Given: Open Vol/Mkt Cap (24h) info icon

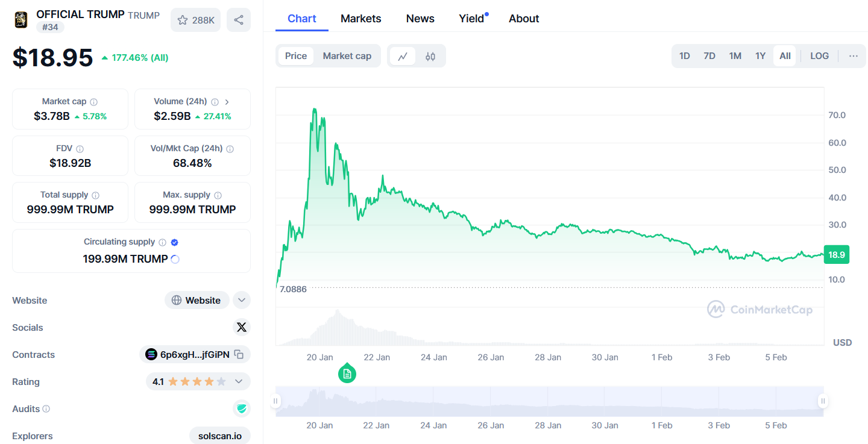Looking at the screenshot, I should [230, 149].
